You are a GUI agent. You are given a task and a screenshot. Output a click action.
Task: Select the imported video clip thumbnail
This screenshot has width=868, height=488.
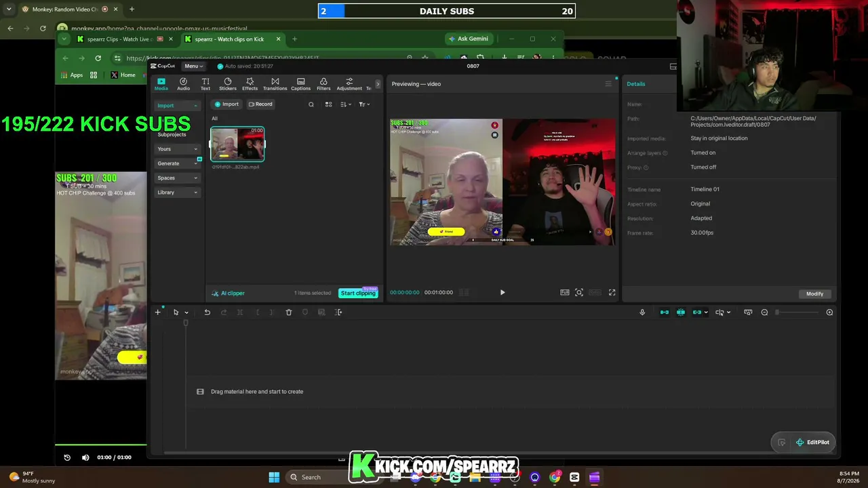click(237, 144)
